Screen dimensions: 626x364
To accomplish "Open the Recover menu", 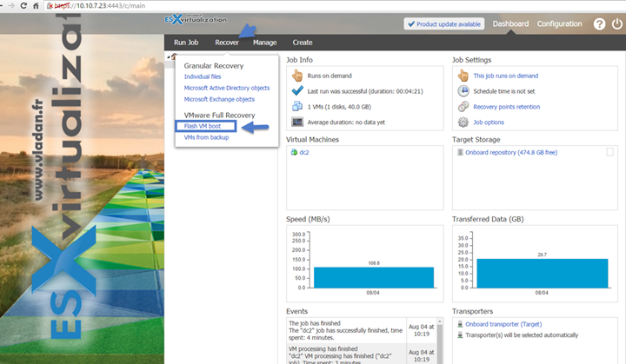I will pos(227,43).
